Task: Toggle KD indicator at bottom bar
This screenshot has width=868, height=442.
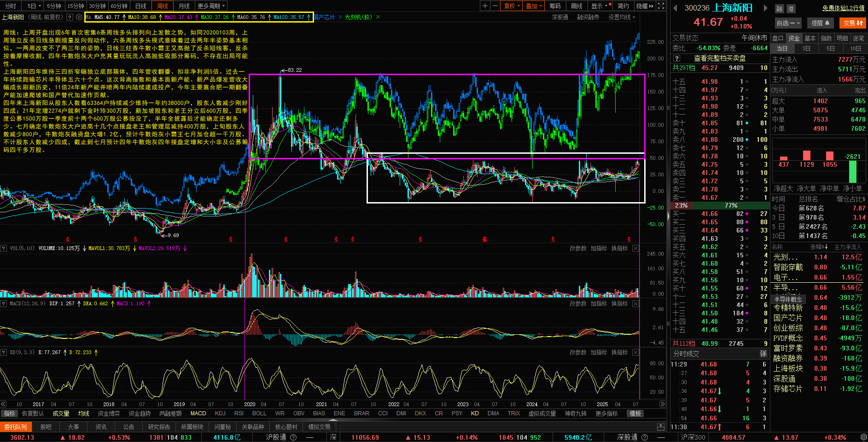Action: coord(475,413)
